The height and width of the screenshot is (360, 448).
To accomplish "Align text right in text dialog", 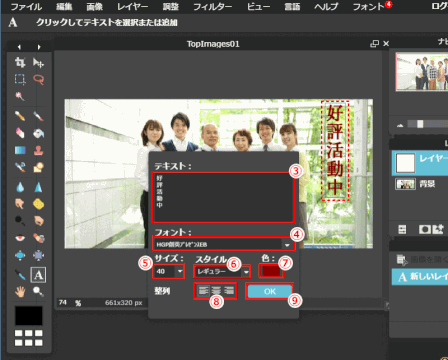I will (229, 291).
